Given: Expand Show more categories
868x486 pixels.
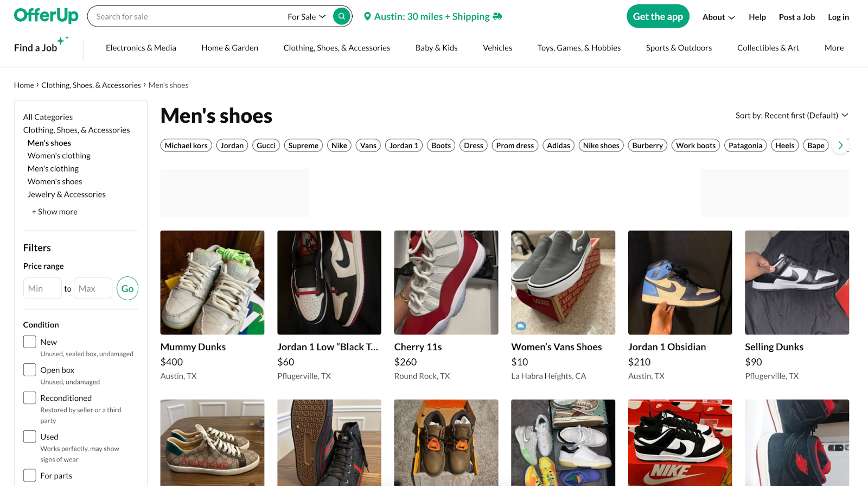Looking at the screenshot, I should [54, 212].
